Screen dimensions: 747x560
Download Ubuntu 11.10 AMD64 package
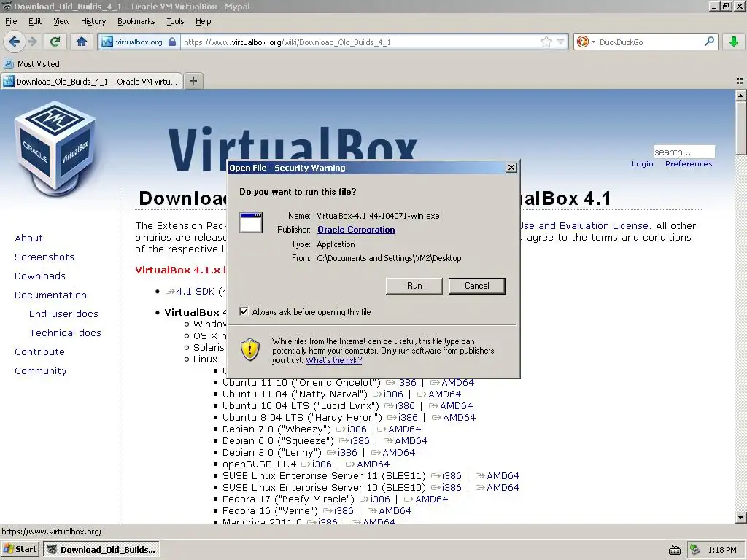tap(452, 382)
